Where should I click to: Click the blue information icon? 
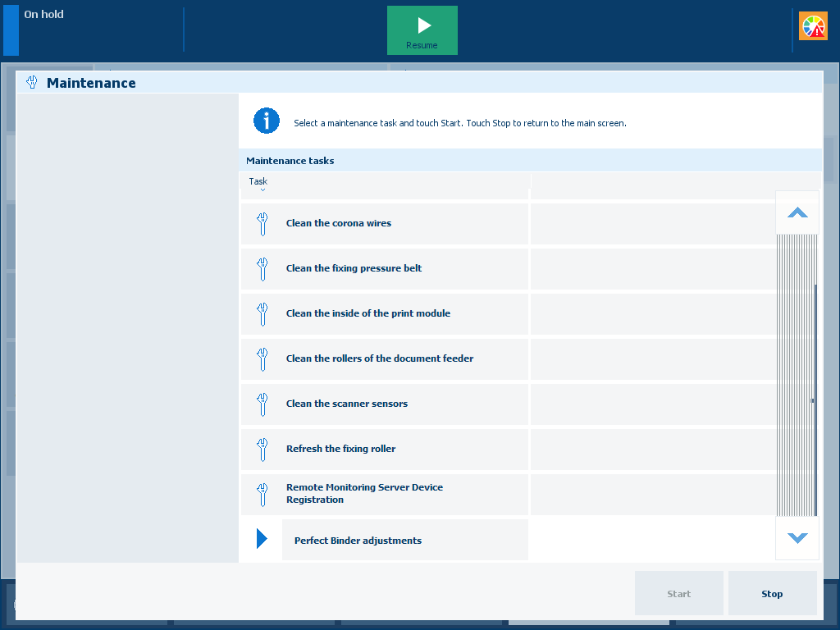(x=267, y=121)
